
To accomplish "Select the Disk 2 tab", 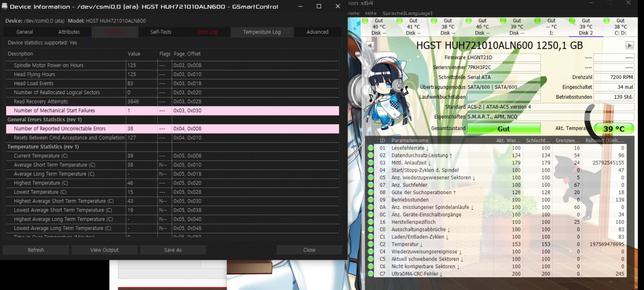I will (x=586, y=26).
